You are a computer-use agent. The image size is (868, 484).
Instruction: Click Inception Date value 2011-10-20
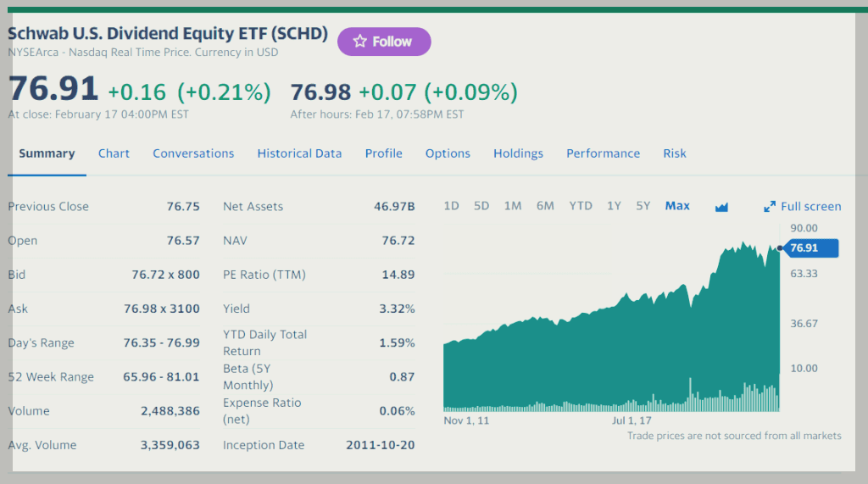coord(381,445)
